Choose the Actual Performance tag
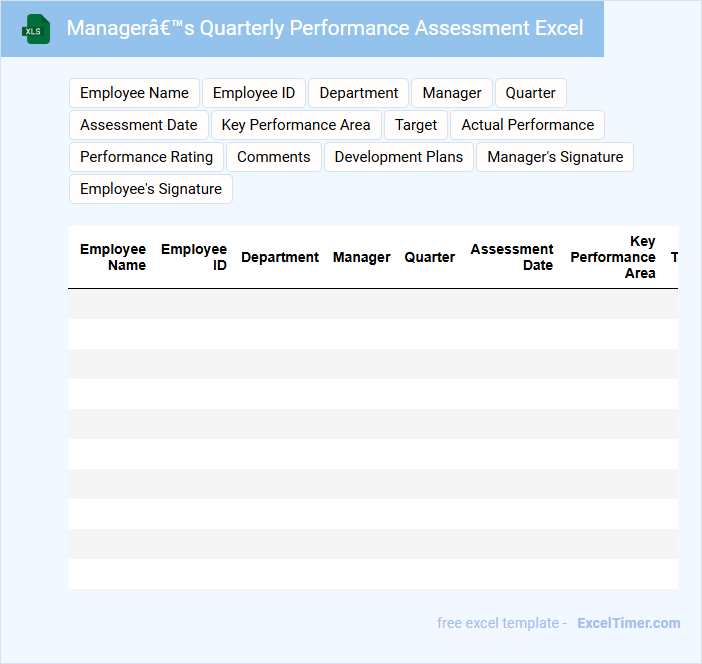 pos(527,125)
